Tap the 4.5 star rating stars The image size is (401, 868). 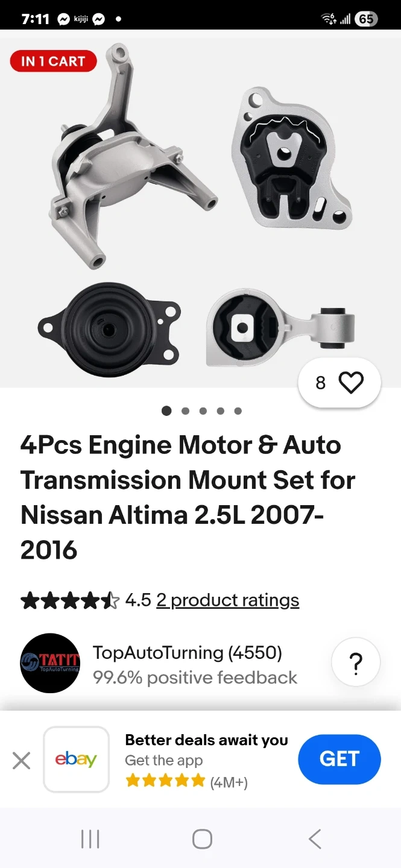coord(70,600)
